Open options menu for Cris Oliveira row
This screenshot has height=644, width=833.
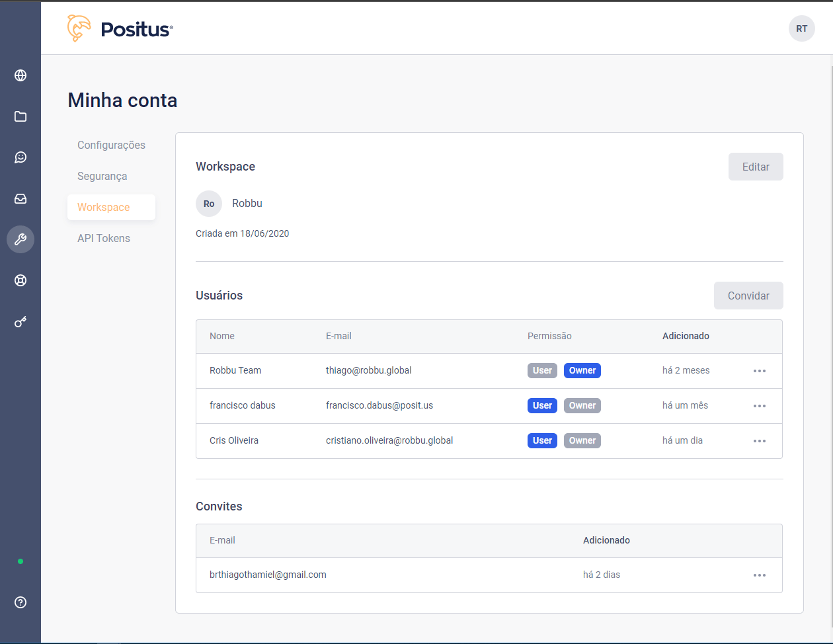click(760, 441)
